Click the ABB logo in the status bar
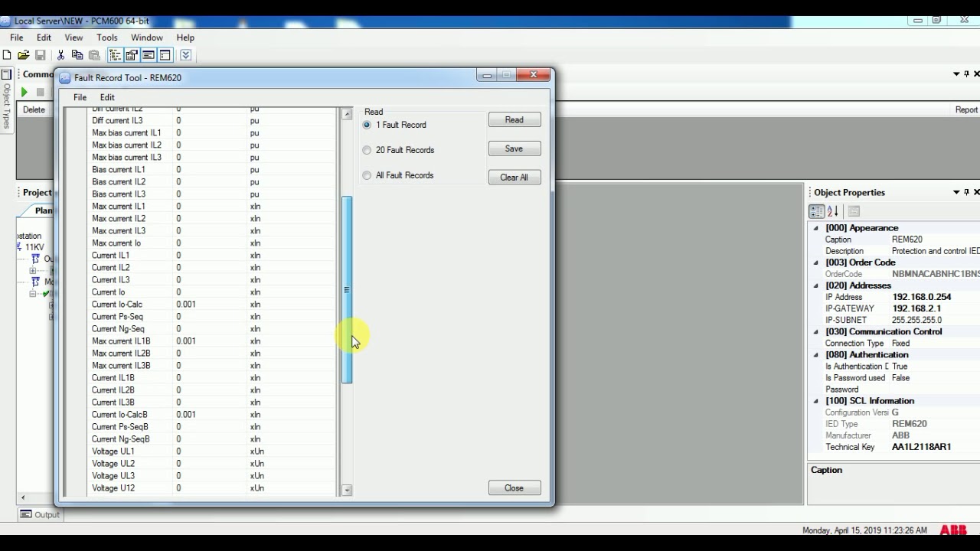The width and height of the screenshot is (980, 551). [x=953, y=530]
